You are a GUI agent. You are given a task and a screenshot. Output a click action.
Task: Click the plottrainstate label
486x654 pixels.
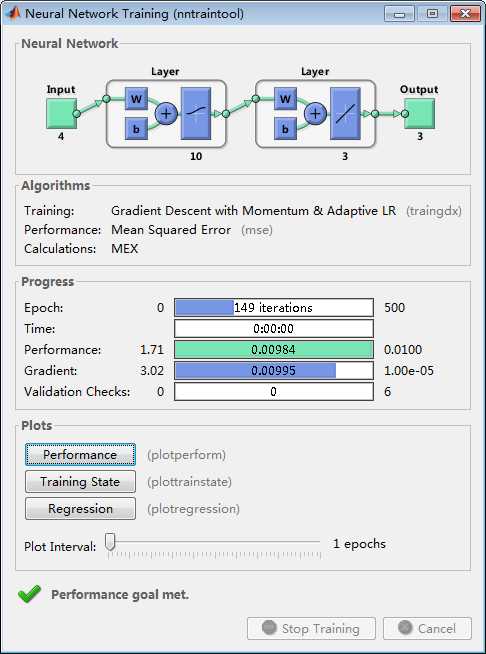189,482
